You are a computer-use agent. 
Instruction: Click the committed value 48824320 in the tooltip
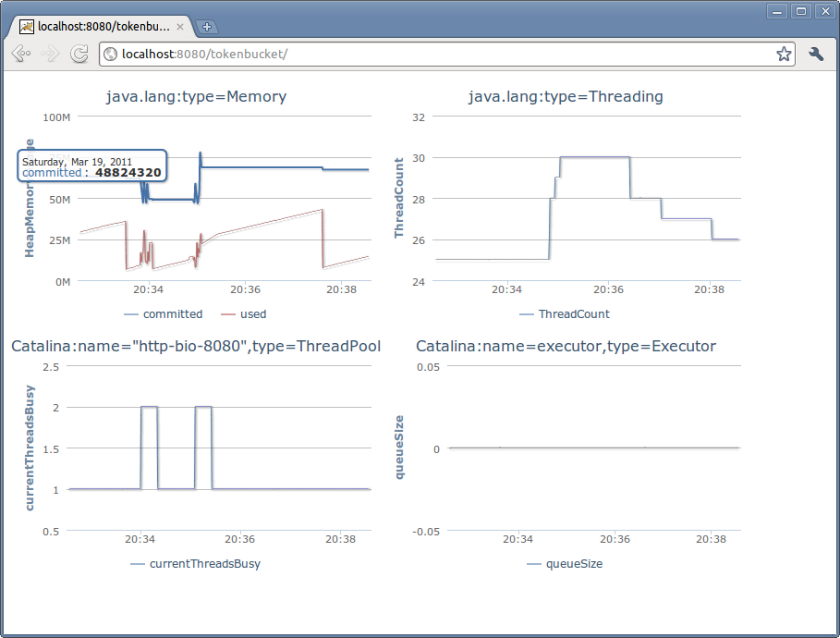pyautogui.click(x=128, y=173)
